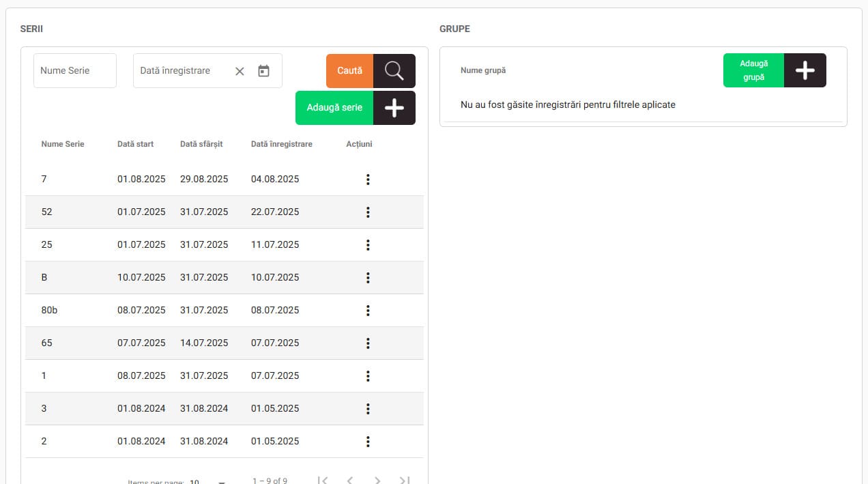Open the three-dot actions menu for series B
868x484 pixels.
[368, 278]
